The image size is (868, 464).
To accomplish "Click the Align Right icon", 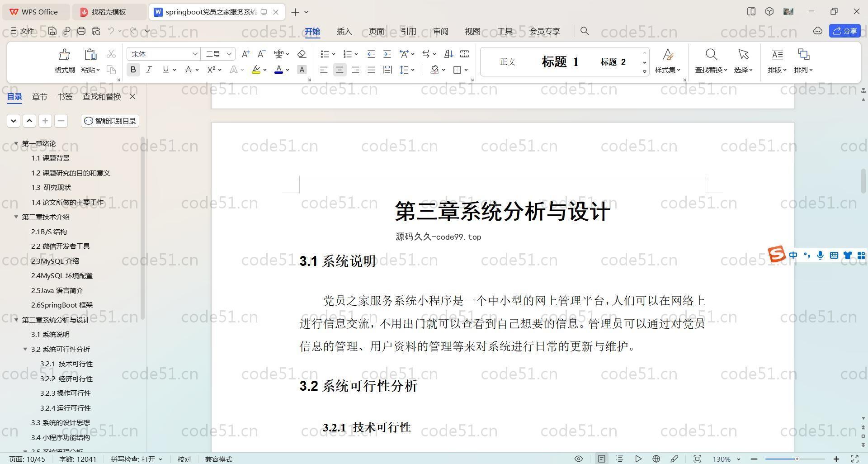I will 355,70.
